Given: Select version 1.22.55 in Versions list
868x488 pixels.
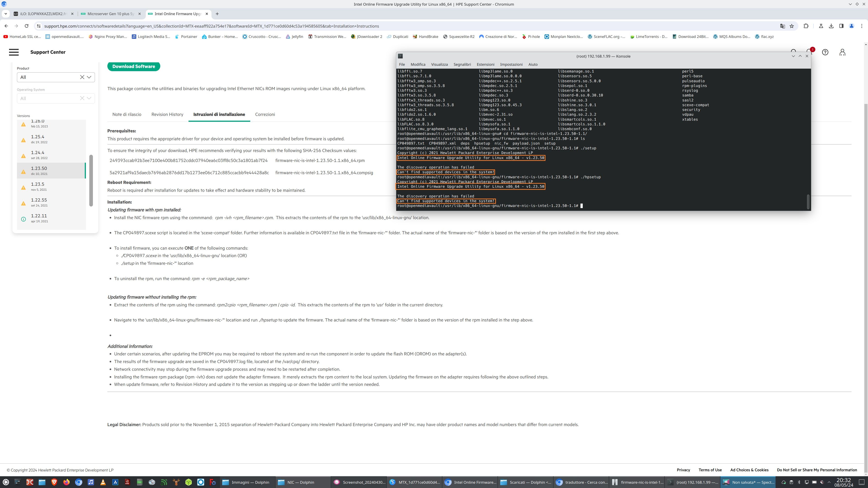Looking at the screenshot, I should 51,202.
